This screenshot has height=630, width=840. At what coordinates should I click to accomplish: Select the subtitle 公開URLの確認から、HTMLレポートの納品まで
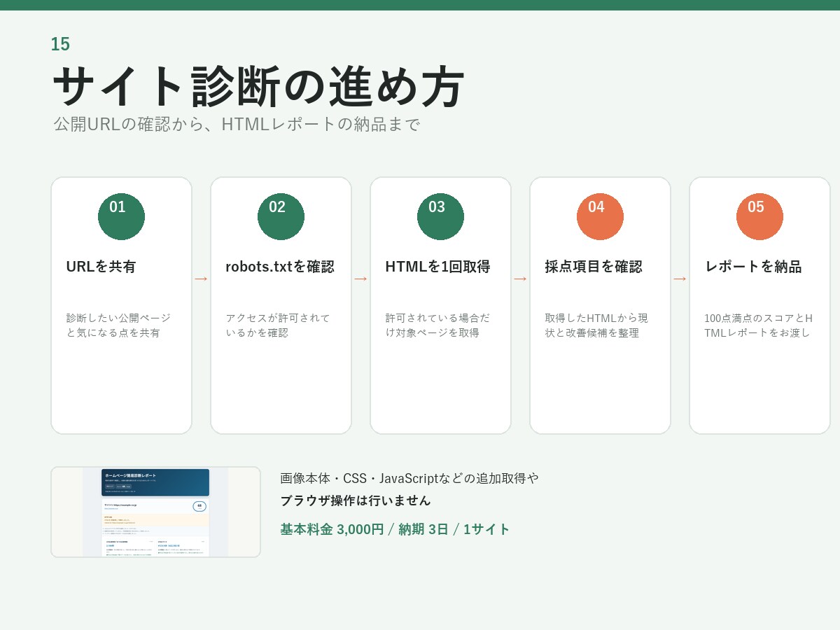coord(237,124)
